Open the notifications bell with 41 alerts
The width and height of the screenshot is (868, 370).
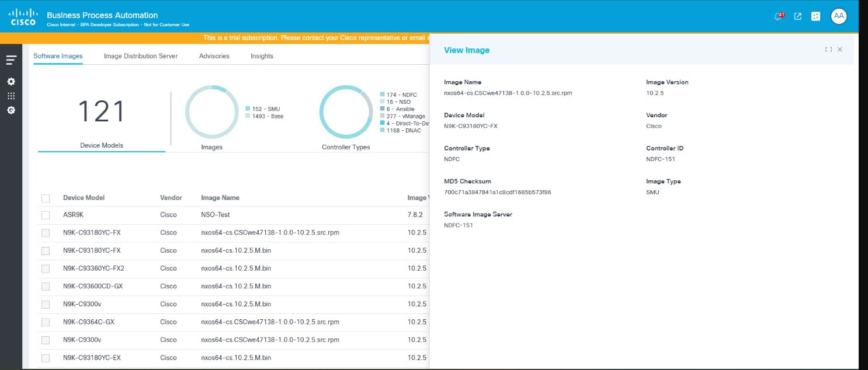(778, 16)
